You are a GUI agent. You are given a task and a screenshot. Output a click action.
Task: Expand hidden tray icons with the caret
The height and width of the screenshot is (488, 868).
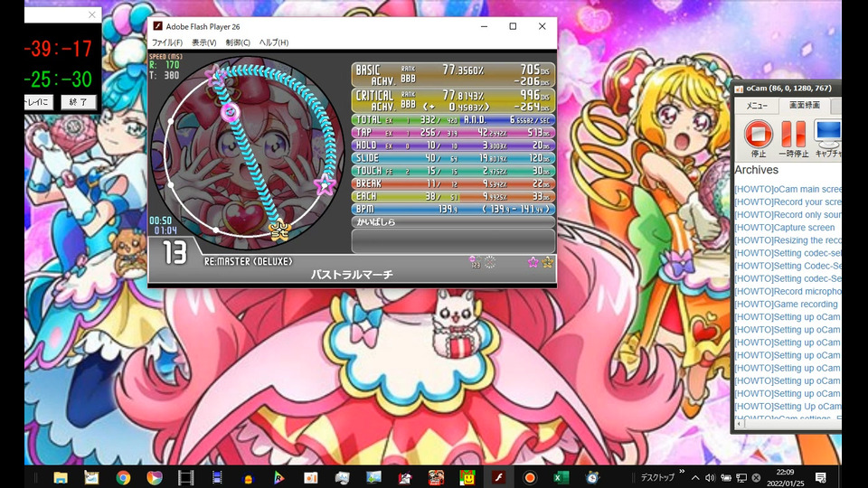pos(695,477)
